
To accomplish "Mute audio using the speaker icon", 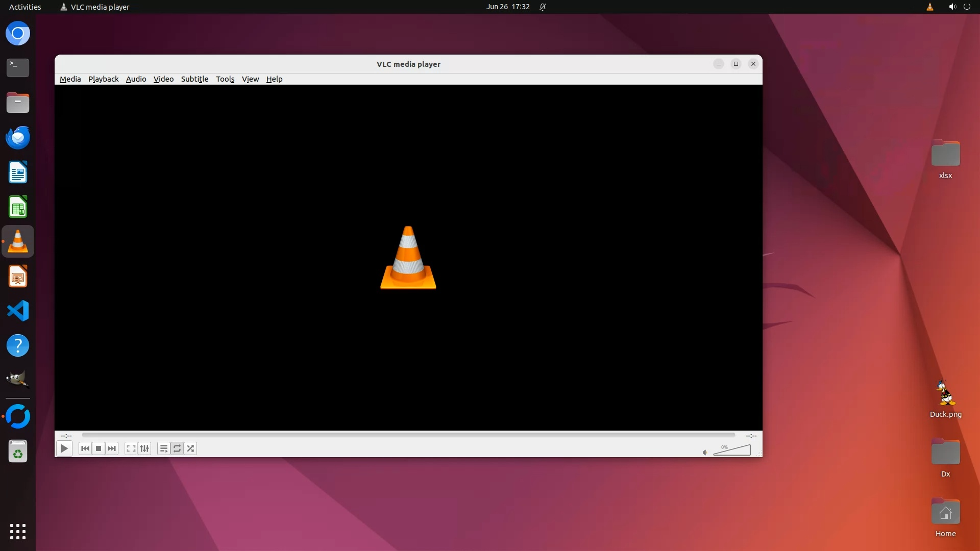I will coord(705,452).
